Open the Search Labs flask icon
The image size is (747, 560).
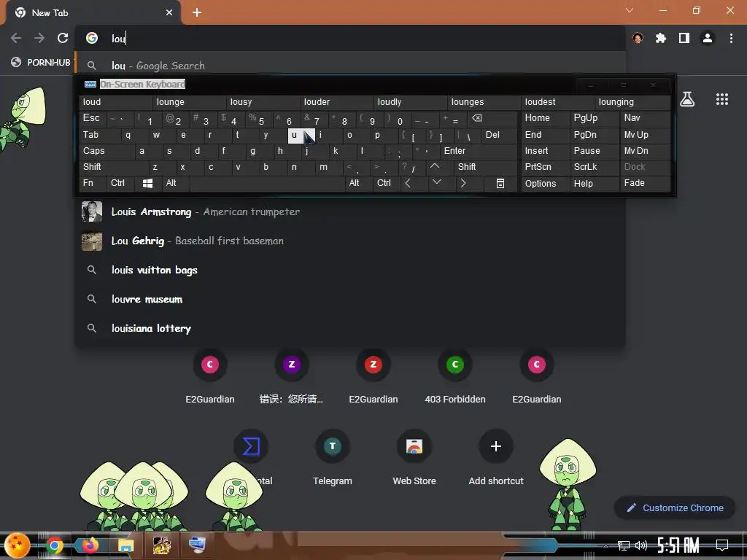click(687, 99)
